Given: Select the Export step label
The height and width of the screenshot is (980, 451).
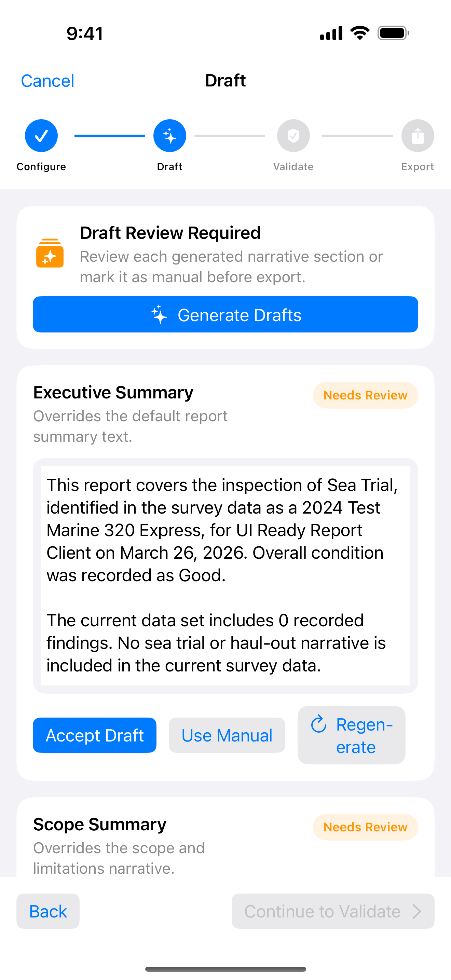Looking at the screenshot, I should pyautogui.click(x=417, y=166).
